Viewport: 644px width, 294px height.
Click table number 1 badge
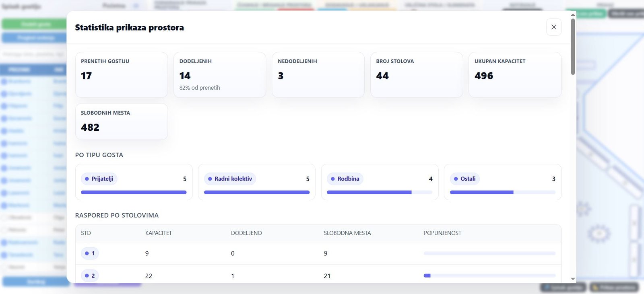tap(90, 253)
